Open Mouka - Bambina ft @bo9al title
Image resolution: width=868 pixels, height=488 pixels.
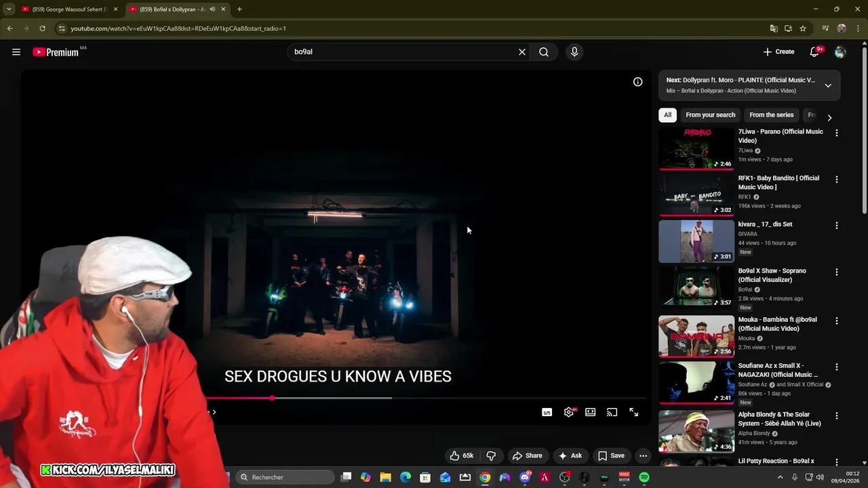point(777,324)
